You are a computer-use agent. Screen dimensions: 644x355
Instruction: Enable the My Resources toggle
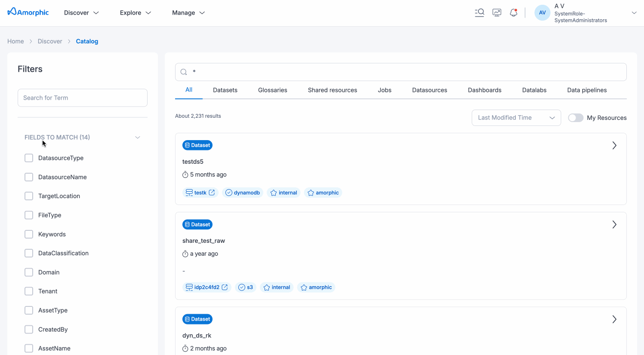coord(576,118)
